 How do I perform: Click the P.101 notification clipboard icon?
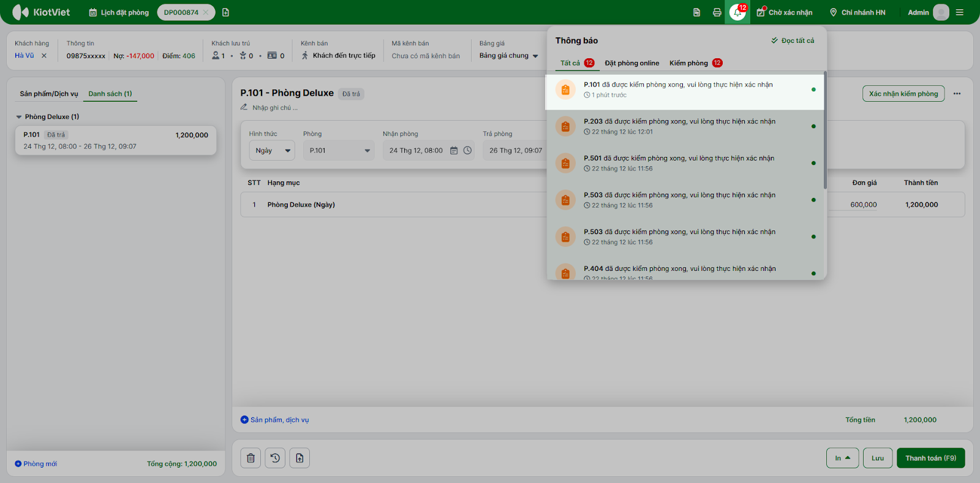565,89
